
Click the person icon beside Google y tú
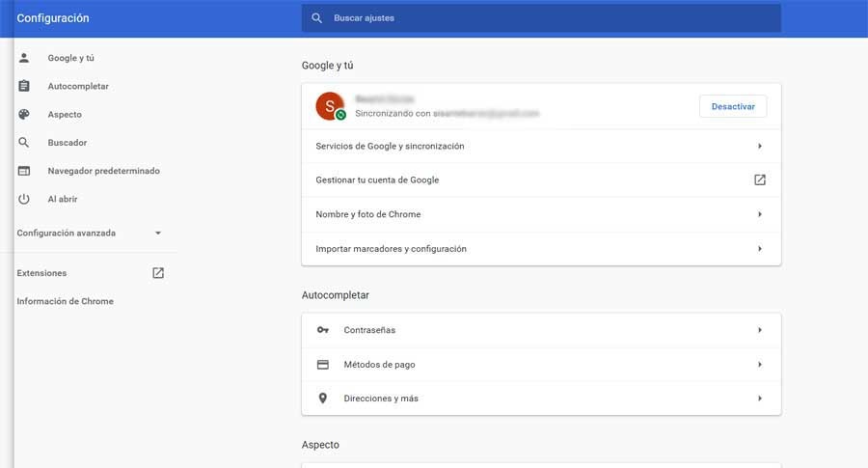[x=24, y=58]
